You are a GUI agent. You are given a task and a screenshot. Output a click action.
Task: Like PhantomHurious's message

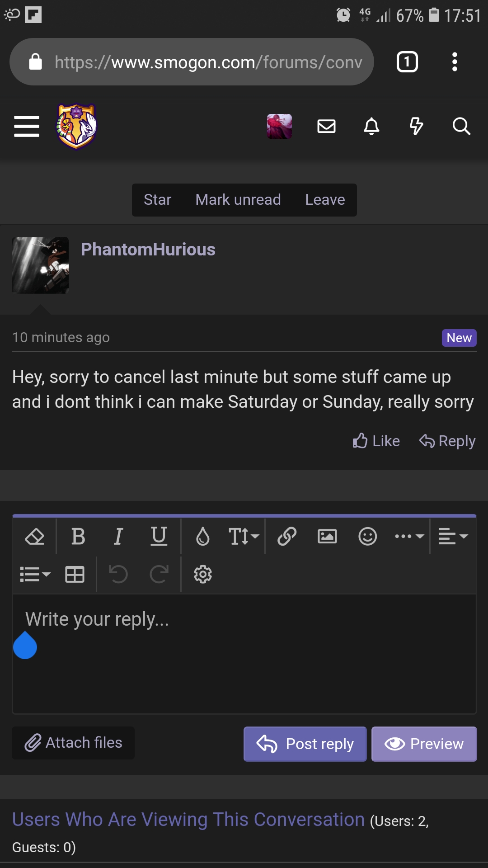coord(375,441)
